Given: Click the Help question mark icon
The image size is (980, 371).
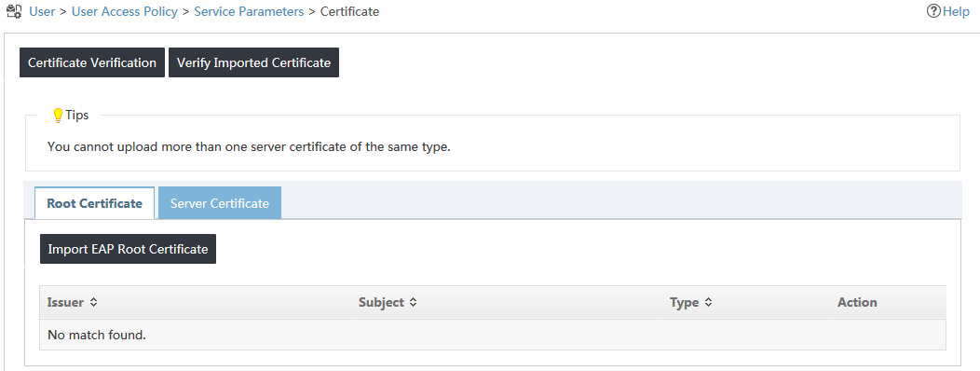Looking at the screenshot, I should point(933,11).
